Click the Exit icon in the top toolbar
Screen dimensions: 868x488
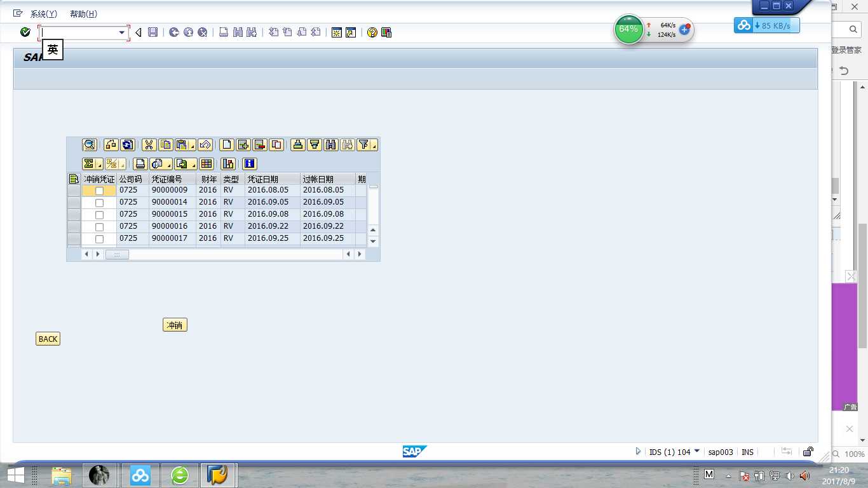coord(188,32)
